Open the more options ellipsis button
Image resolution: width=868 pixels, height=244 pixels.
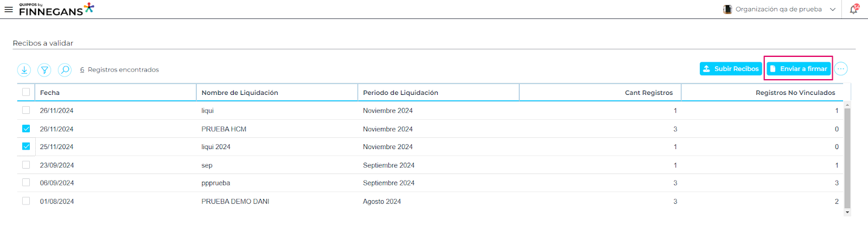coord(841,69)
